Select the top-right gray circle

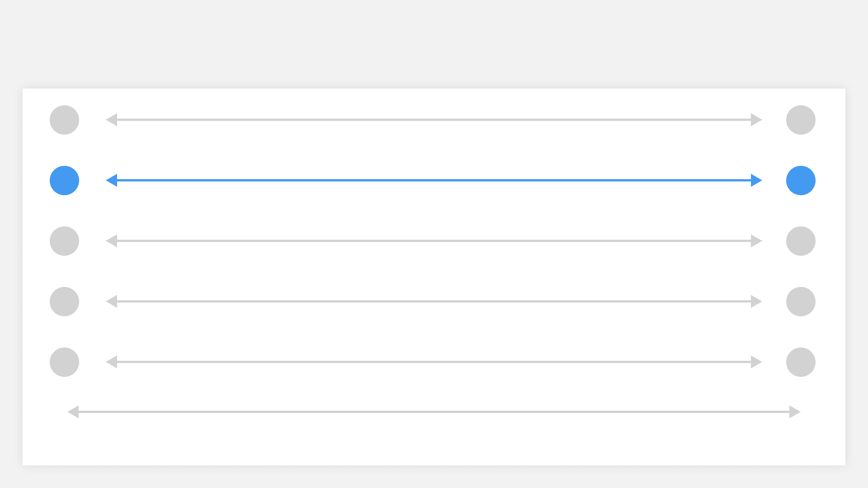pyautogui.click(x=801, y=120)
